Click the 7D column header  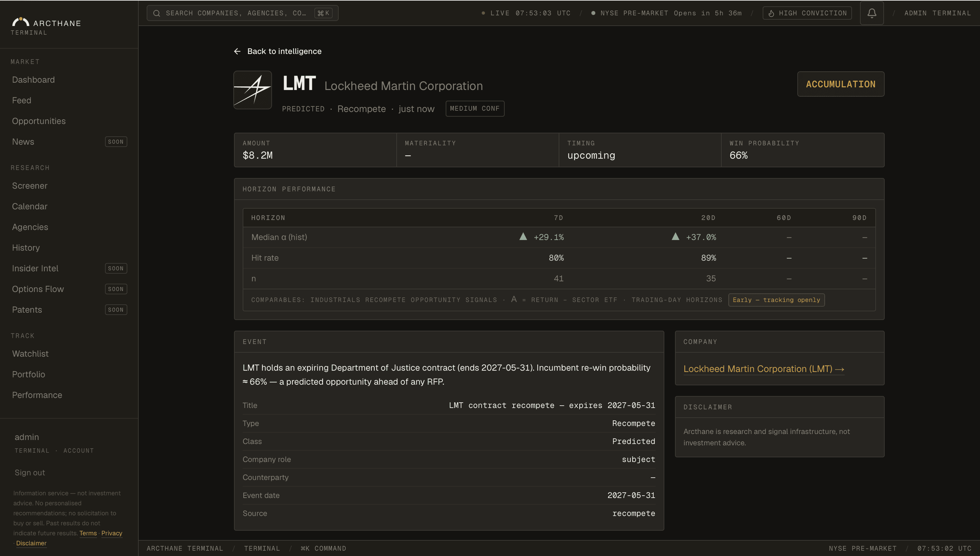(x=559, y=218)
